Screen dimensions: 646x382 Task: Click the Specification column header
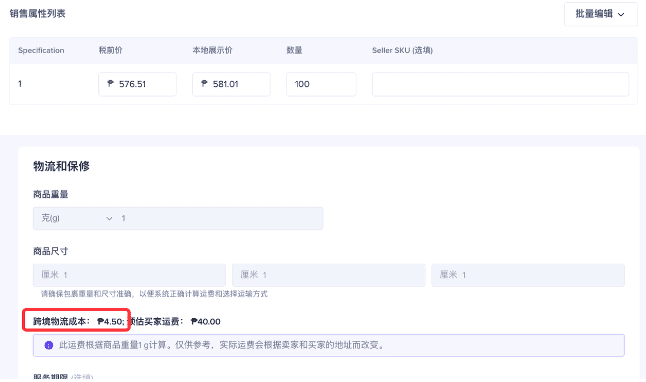point(41,50)
